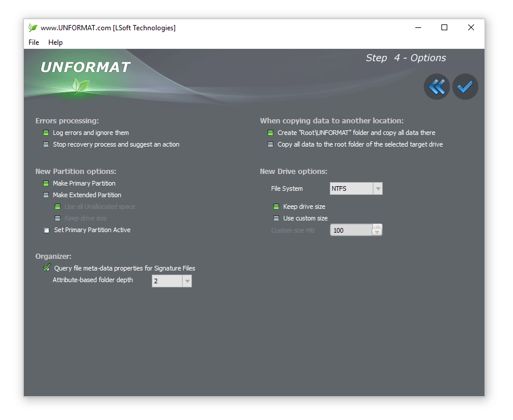Click the Custom size MB input field

(351, 230)
